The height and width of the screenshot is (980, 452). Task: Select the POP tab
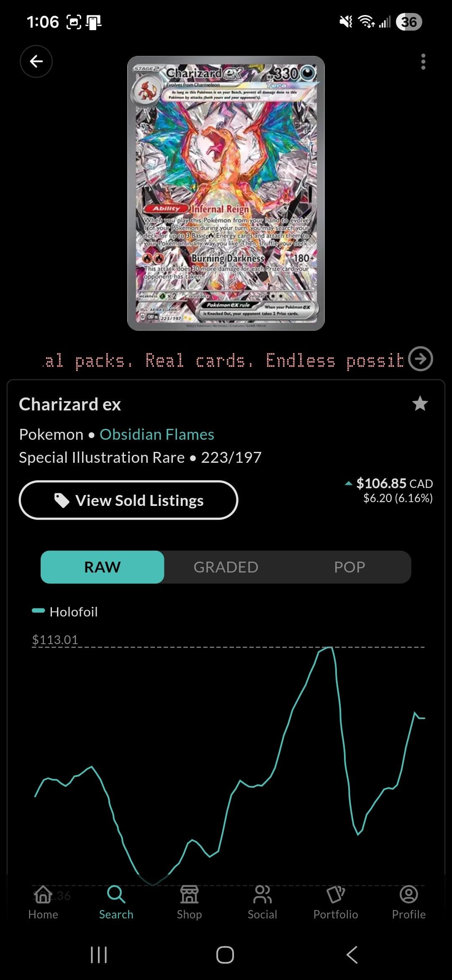[349, 567]
